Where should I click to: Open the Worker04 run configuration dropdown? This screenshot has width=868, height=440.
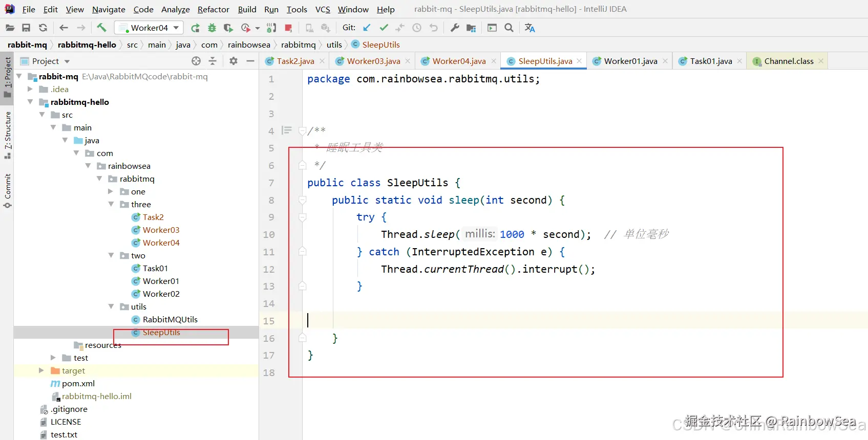[149, 28]
